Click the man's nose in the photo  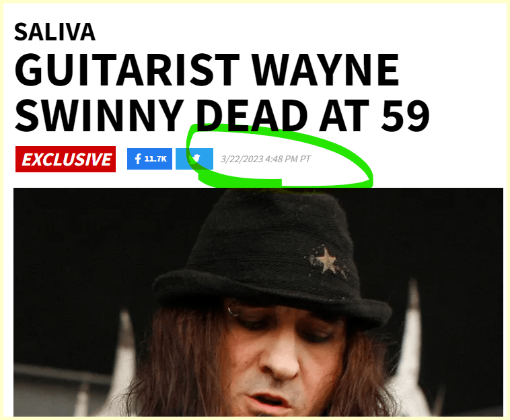pyautogui.click(x=281, y=361)
